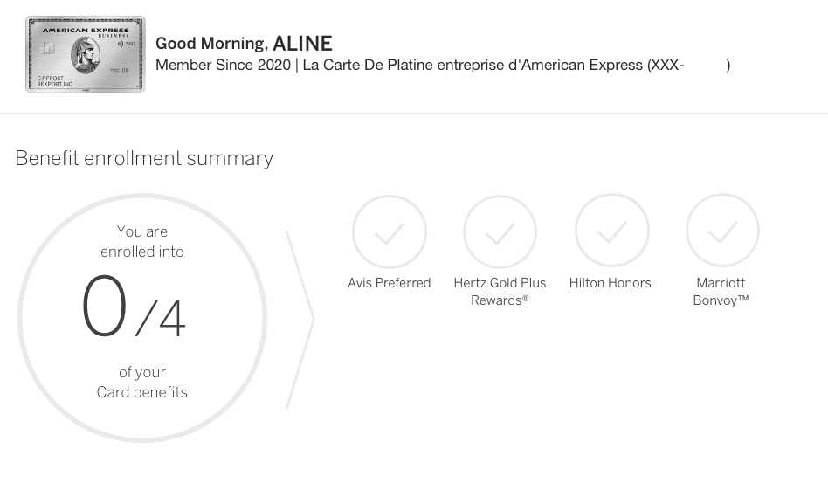828x504 pixels.
Task: Click the cardholder name on the card image
Action: pos(55,79)
